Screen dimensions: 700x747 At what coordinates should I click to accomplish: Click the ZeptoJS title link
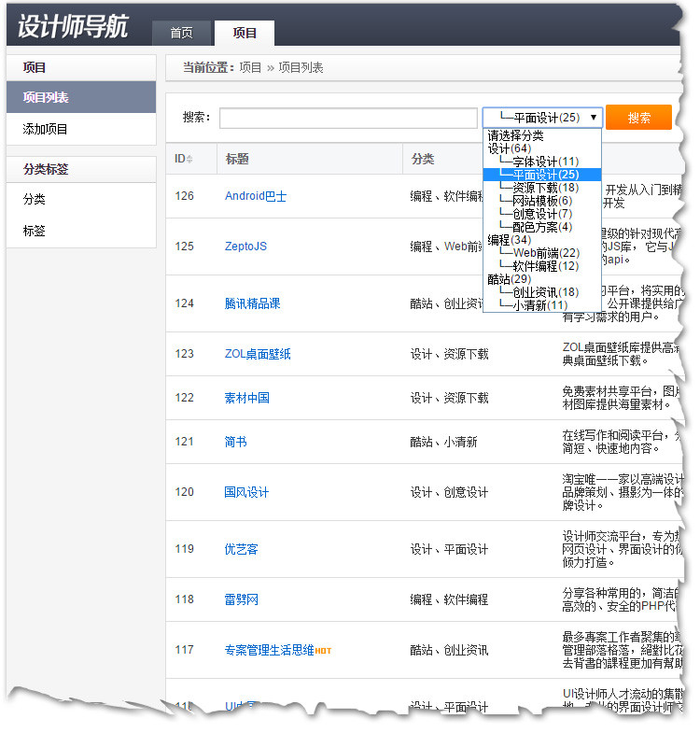[245, 247]
